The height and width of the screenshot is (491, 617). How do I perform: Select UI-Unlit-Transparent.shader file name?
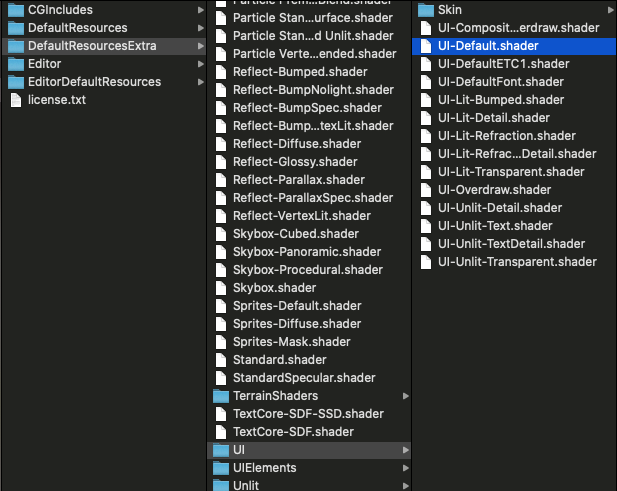pyautogui.click(x=517, y=262)
